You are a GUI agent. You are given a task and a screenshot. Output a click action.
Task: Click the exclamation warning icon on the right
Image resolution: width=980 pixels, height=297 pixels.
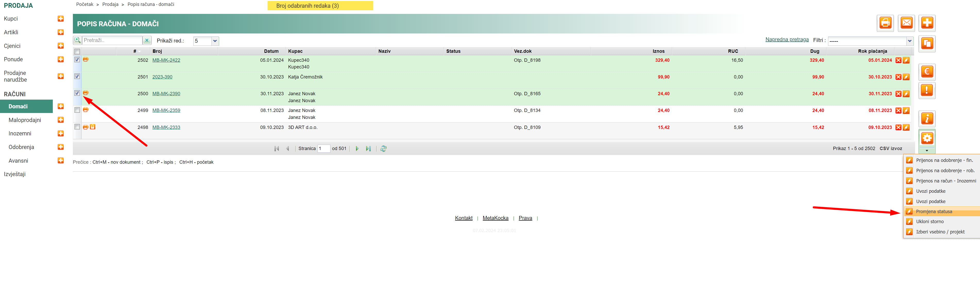tap(927, 91)
